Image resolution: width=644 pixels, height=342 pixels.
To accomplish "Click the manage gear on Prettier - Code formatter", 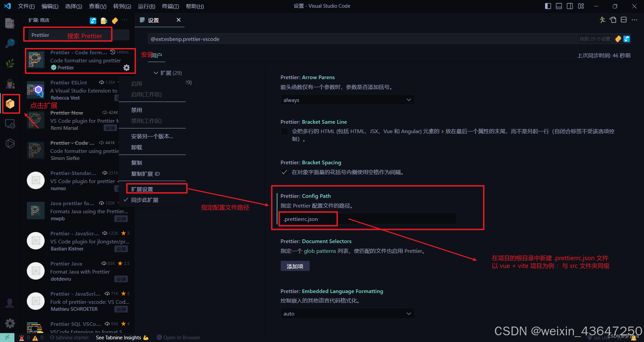I will point(126,68).
